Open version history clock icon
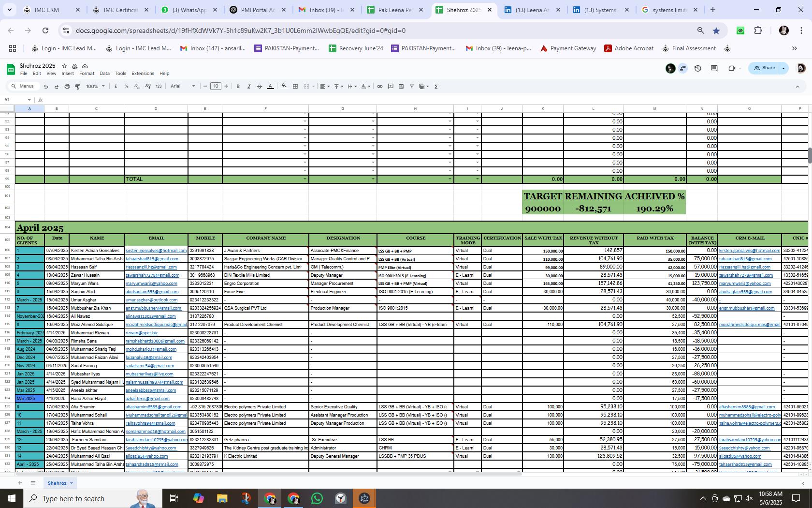This screenshot has width=812, height=508. 697,68
